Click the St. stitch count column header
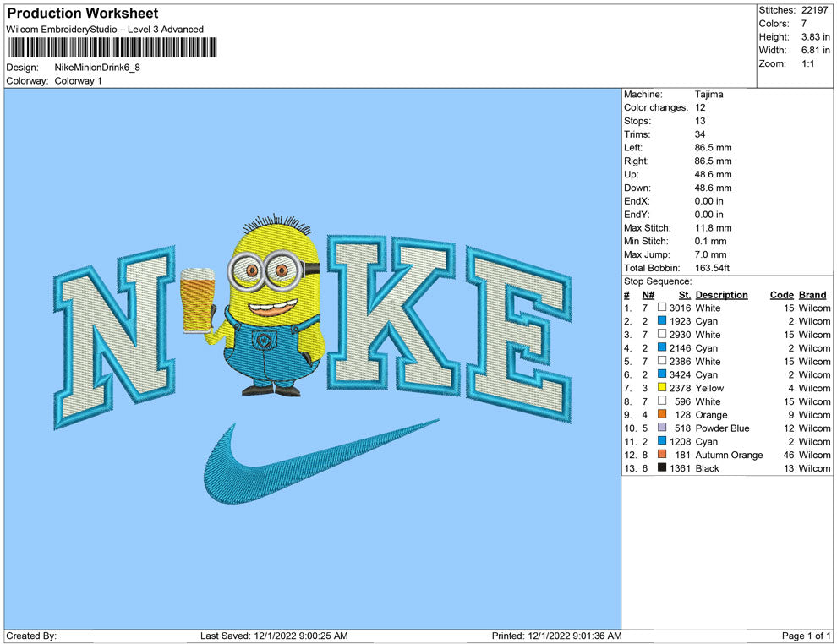 tap(684, 295)
